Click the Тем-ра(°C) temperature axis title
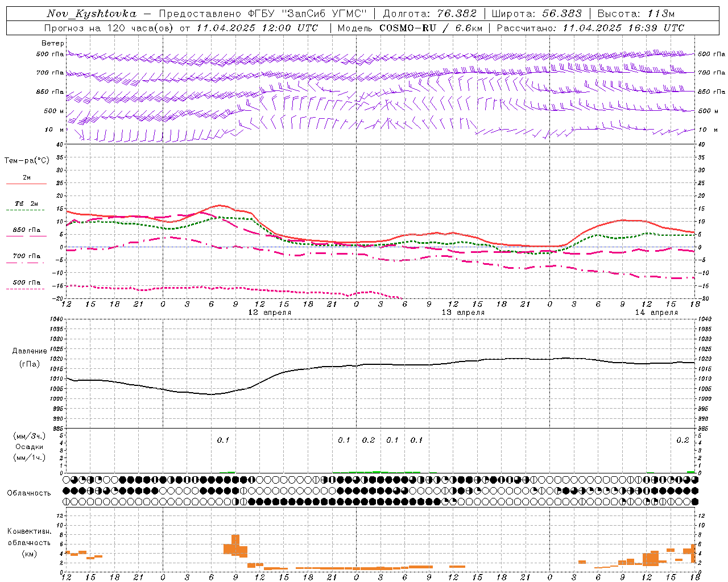 (x=27, y=161)
